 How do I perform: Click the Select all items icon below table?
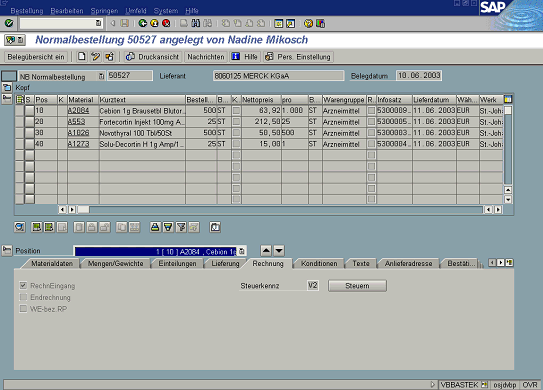(x=36, y=227)
